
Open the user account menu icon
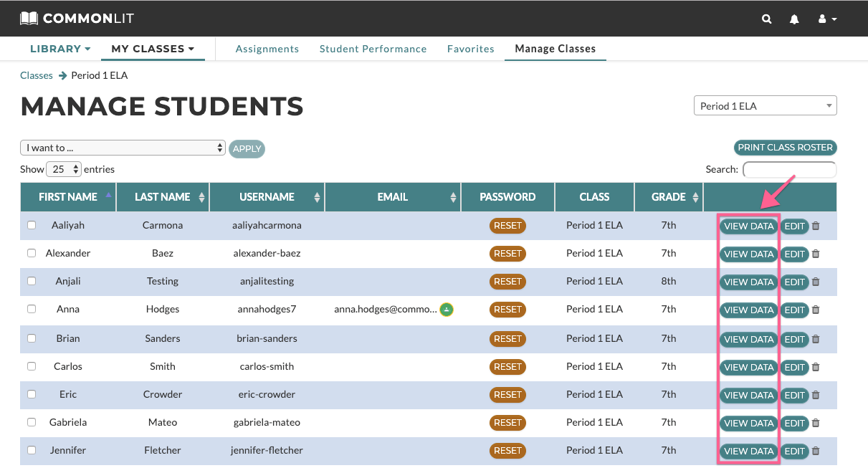(x=827, y=19)
